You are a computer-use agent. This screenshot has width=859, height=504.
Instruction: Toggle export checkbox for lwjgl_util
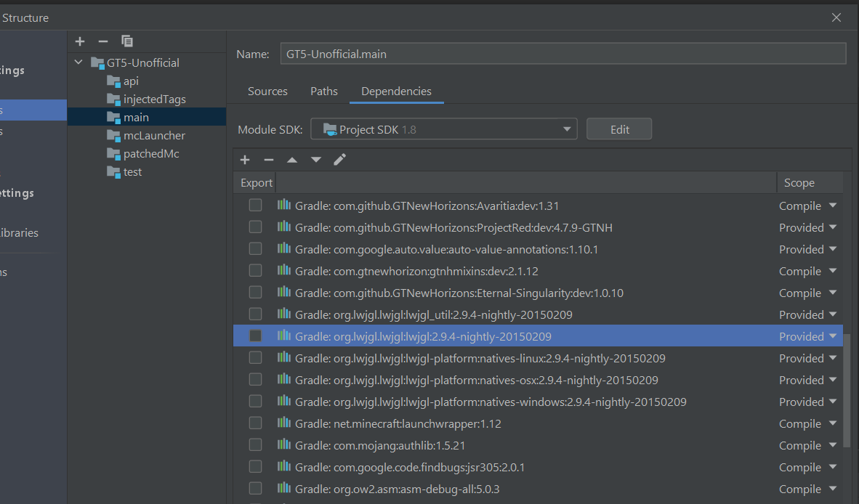tap(255, 314)
